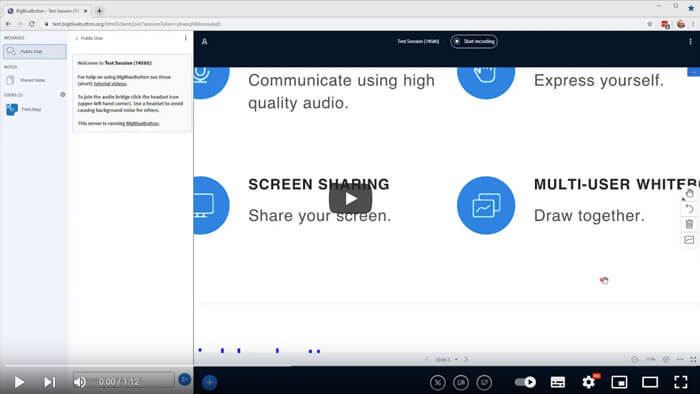
Task: Click the browser address bar
Action: [344, 24]
